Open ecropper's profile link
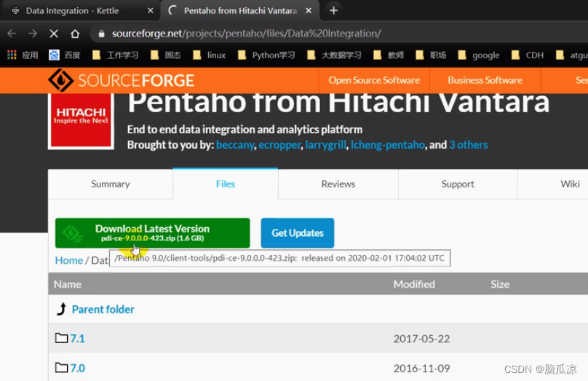Screen dimensions: 588x381 click(x=279, y=144)
